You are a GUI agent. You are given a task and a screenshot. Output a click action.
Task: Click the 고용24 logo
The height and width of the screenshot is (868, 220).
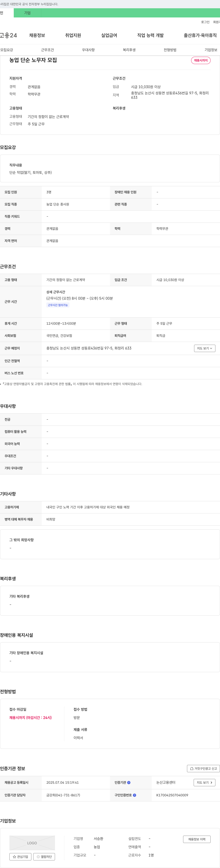8,35
